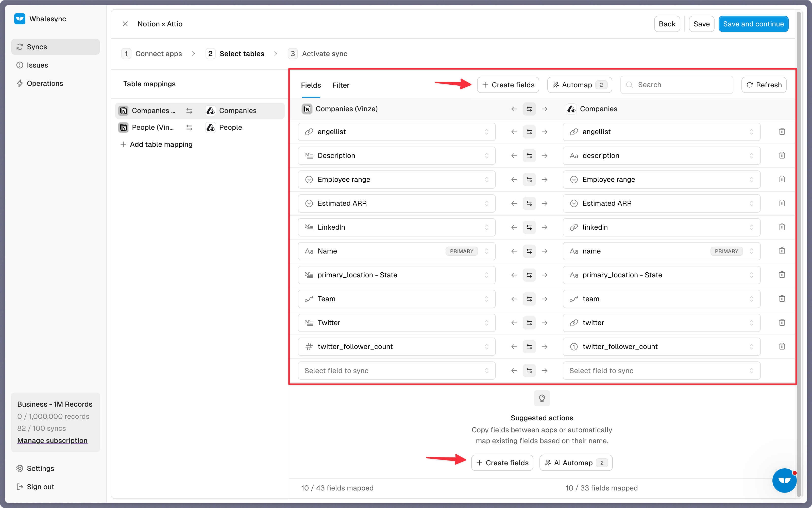The height and width of the screenshot is (508, 812).
Task: Open the Notion angellist field dropdown
Action: (397, 132)
